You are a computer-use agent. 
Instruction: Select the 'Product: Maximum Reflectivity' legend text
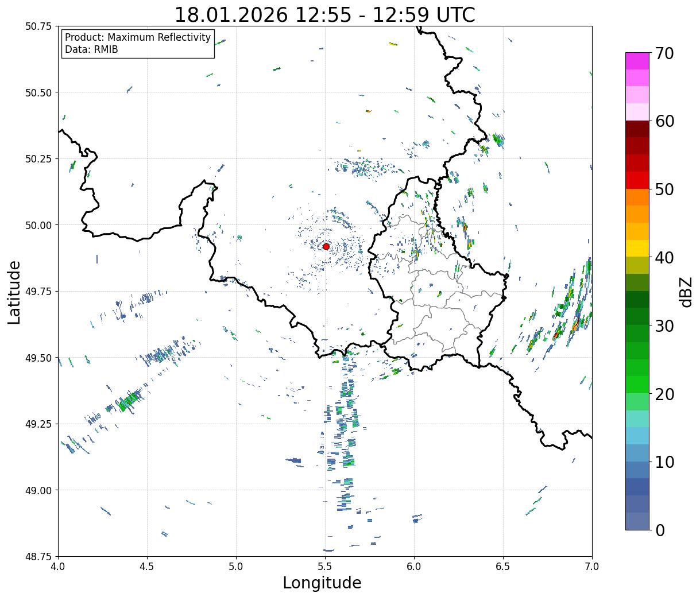[138, 37]
